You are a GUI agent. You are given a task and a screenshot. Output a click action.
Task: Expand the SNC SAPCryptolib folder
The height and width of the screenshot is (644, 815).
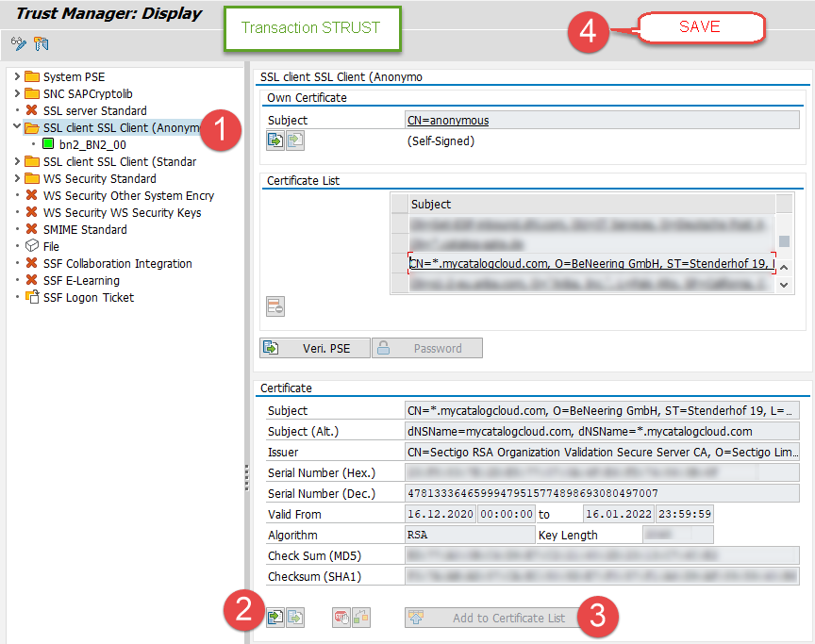pyautogui.click(x=17, y=93)
